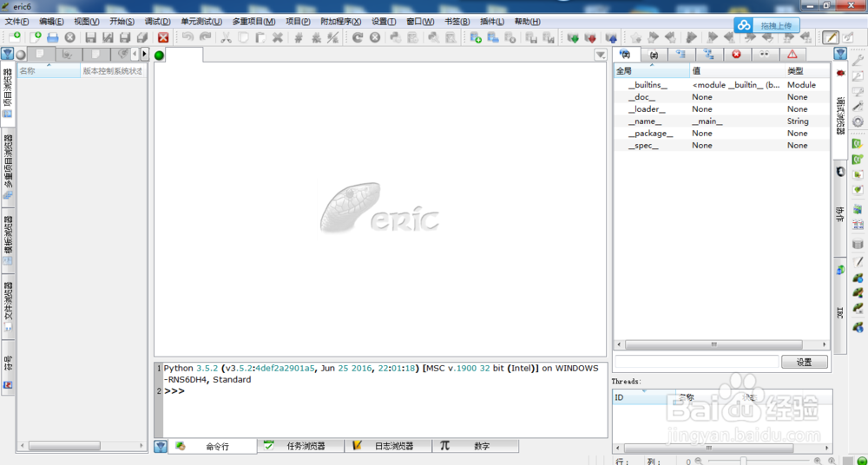Open the 模板浏览器 side tab
Image resolution: width=868 pixels, height=465 pixels.
pos(9,241)
